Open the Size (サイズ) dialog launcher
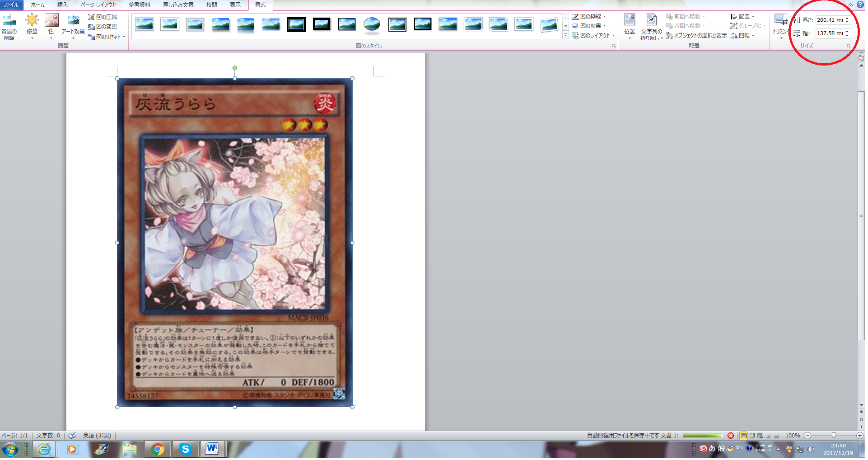The width and height of the screenshot is (868, 460). click(x=849, y=46)
